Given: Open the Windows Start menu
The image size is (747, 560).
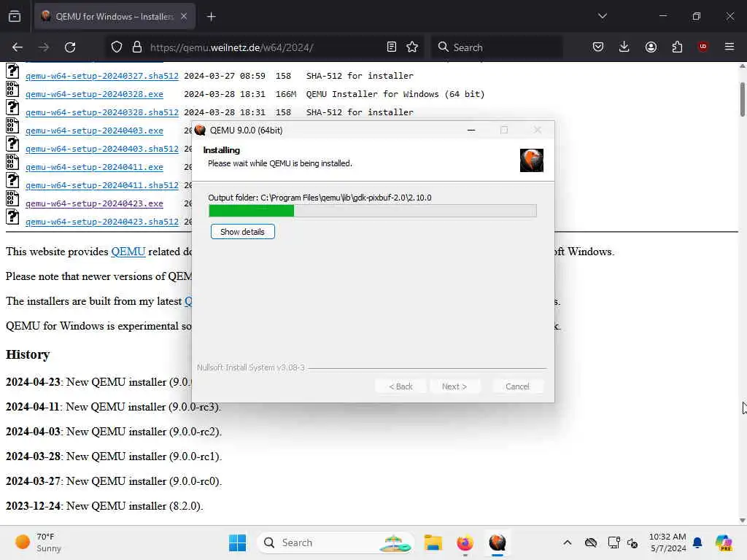Looking at the screenshot, I should coord(237,542).
